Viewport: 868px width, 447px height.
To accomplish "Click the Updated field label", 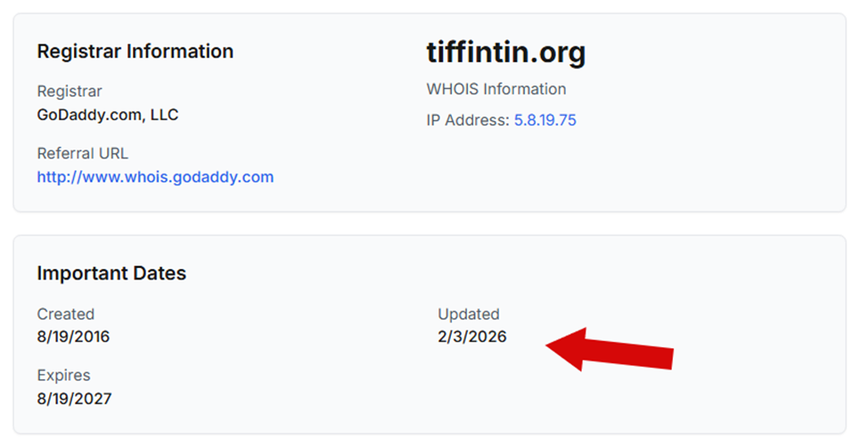I will tap(468, 313).
